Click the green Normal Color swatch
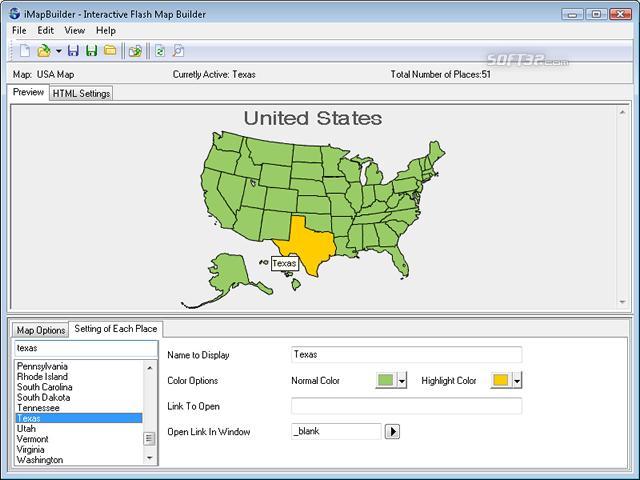The height and width of the screenshot is (480, 640). click(x=386, y=380)
